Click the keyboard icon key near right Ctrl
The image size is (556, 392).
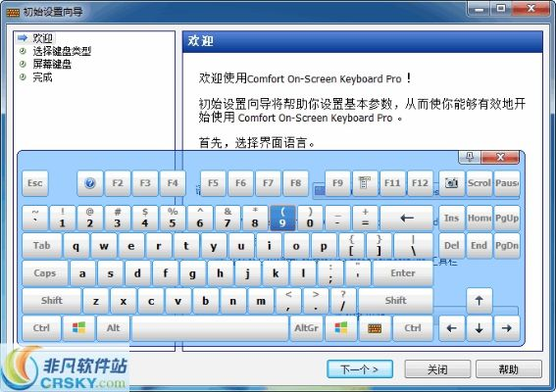tap(375, 328)
